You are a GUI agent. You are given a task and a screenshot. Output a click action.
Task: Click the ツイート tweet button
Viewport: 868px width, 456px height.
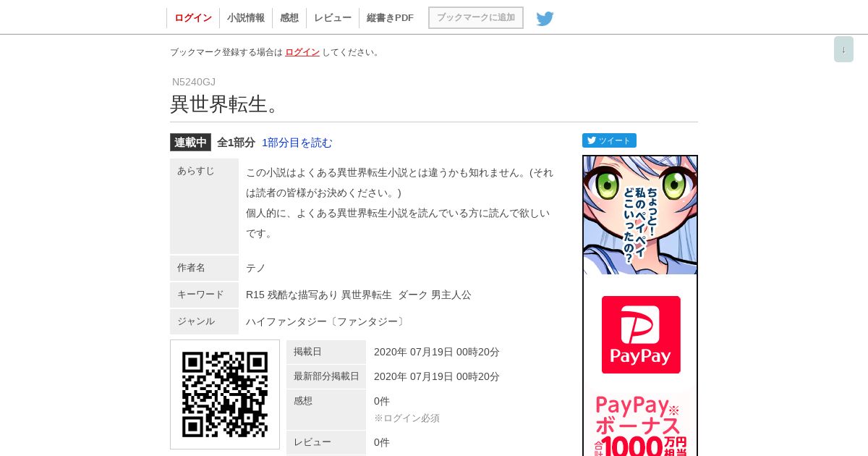pos(609,140)
